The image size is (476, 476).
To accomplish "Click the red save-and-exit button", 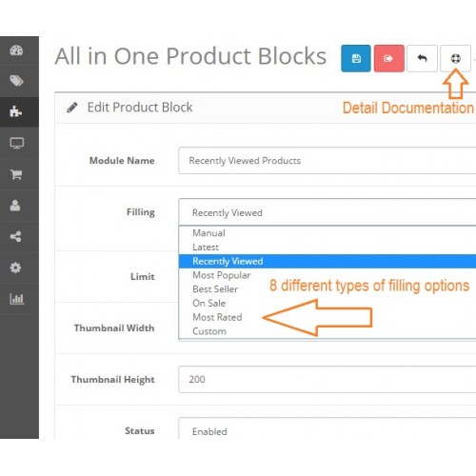I will point(388,58).
